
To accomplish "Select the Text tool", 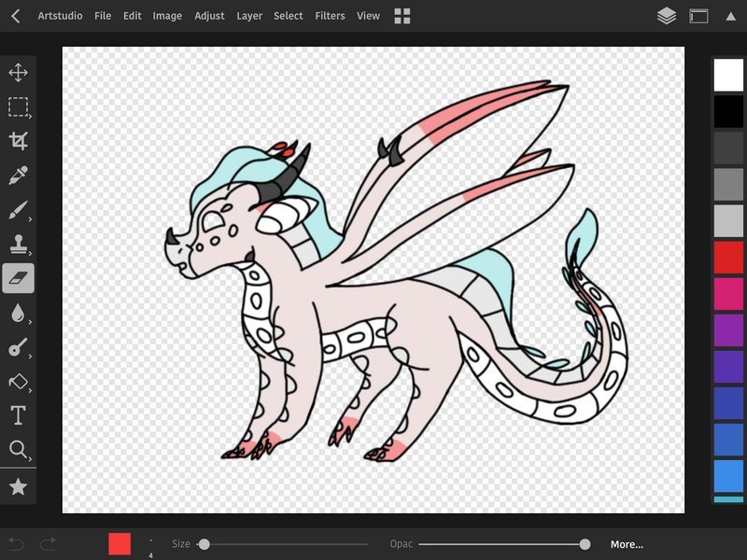I will pyautogui.click(x=18, y=415).
